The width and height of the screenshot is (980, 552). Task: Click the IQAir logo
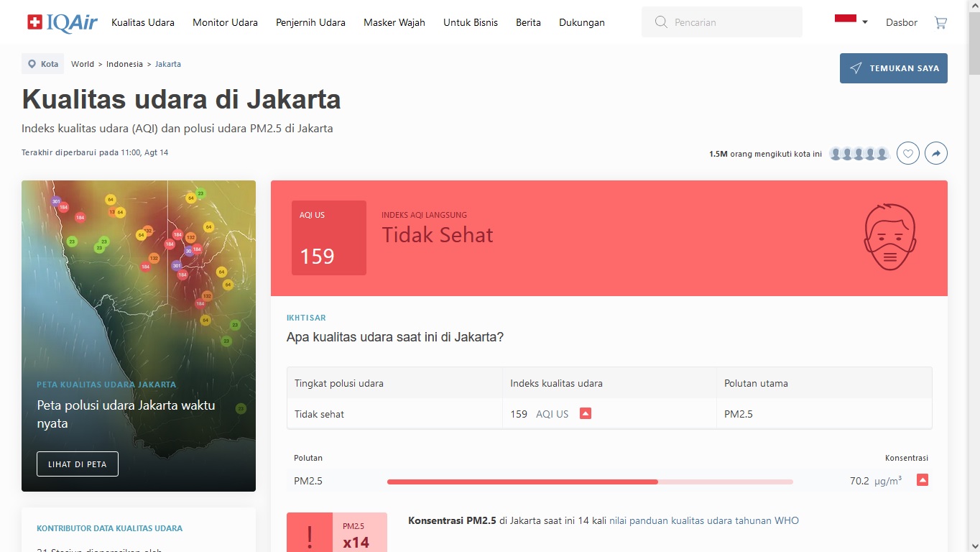click(62, 22)
